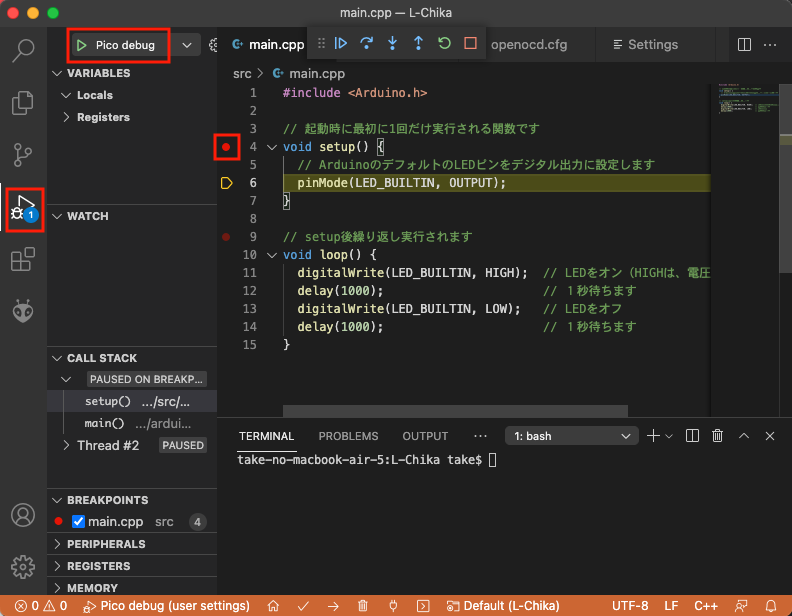Click the Step Out debug icon
The width and height of the screenshot is (792, 616).
point(418,44)
